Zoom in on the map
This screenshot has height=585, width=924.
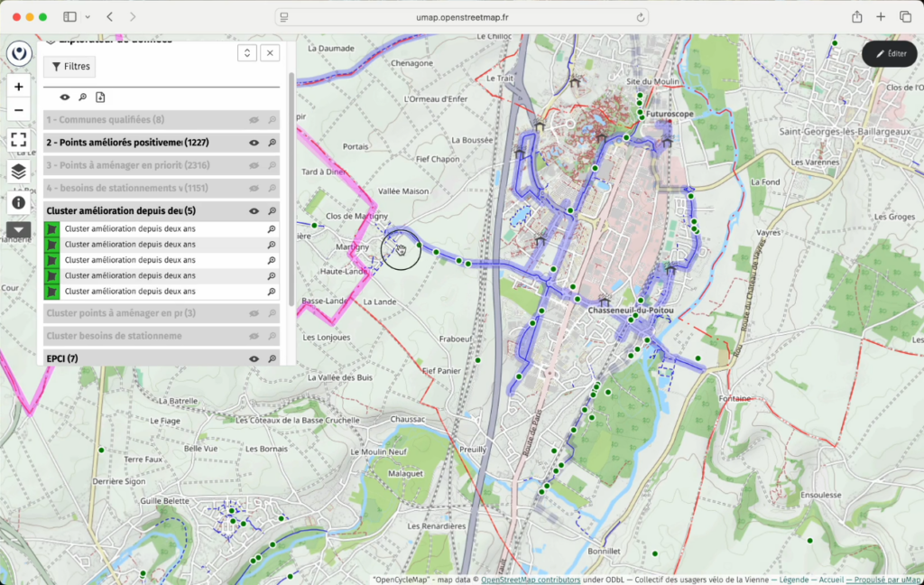pos(19,87)
